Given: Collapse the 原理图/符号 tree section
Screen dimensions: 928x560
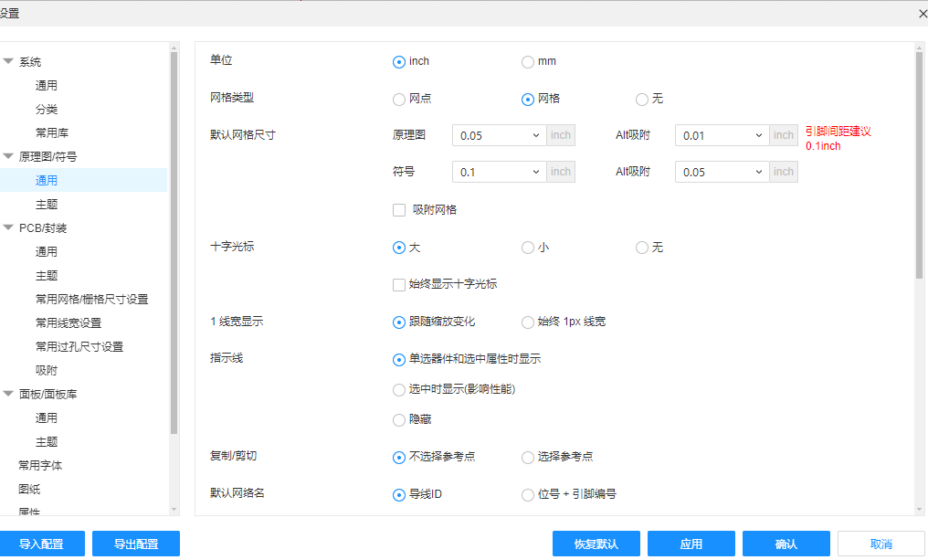Looking at the screenshot, I should 8,157.
